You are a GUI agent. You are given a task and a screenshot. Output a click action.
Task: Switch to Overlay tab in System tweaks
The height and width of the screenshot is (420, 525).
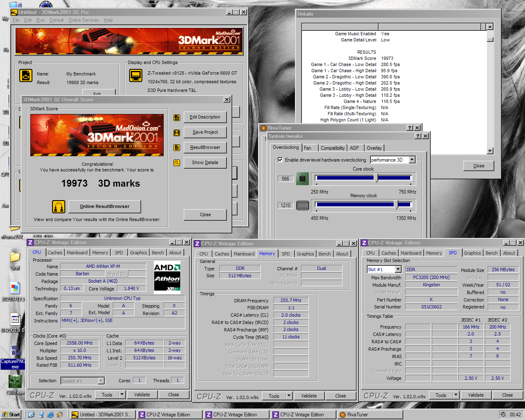374,148
